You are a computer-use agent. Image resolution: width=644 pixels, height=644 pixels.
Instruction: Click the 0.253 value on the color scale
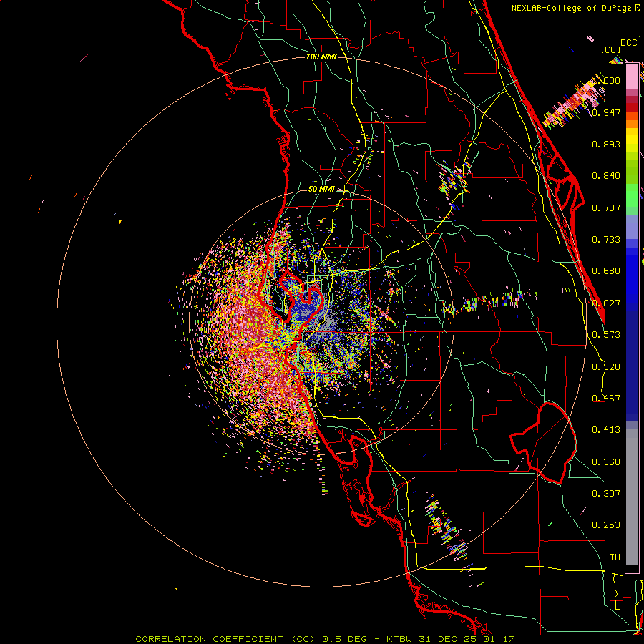606,525
